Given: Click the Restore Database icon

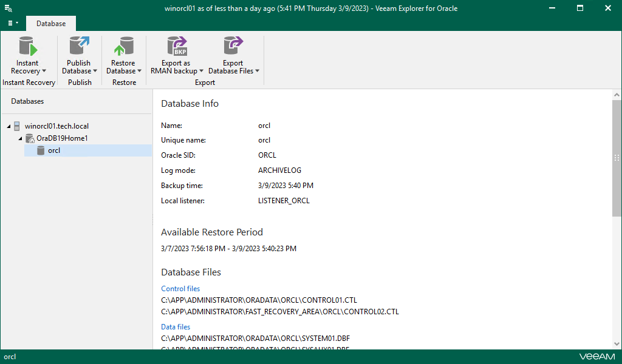Looking at the screenshot, I should pos(123,47).
